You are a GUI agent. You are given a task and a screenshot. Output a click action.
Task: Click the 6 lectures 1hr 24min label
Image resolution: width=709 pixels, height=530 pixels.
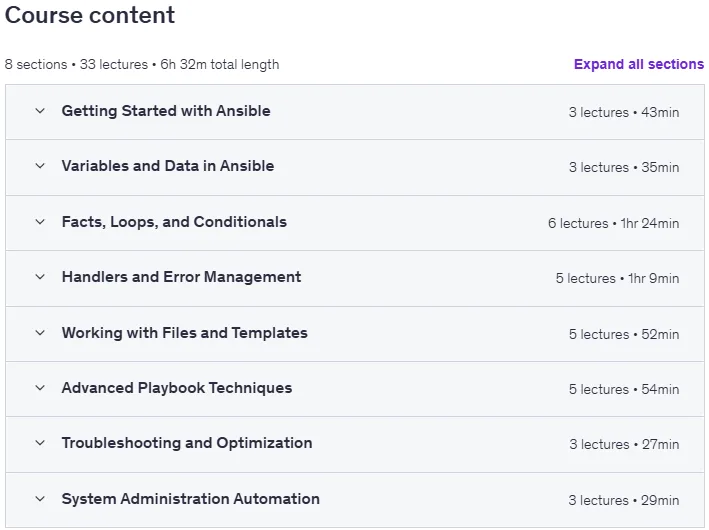coord(613,223)
